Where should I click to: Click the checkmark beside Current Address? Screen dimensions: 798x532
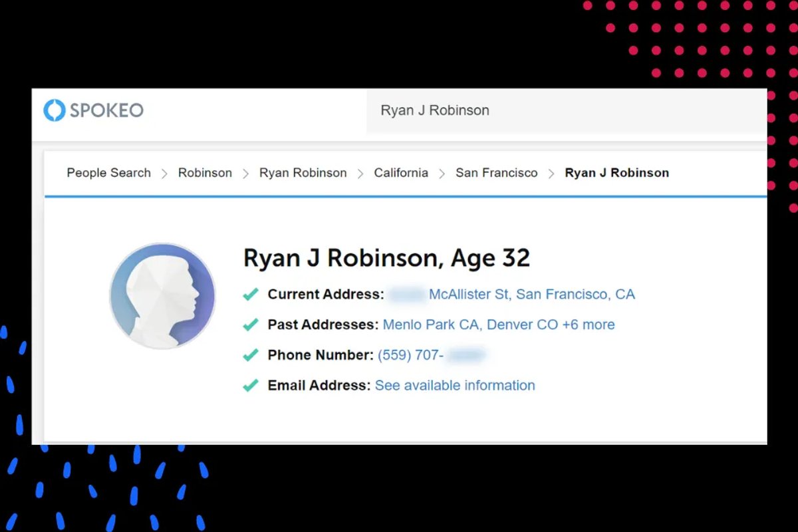point(250,295)
